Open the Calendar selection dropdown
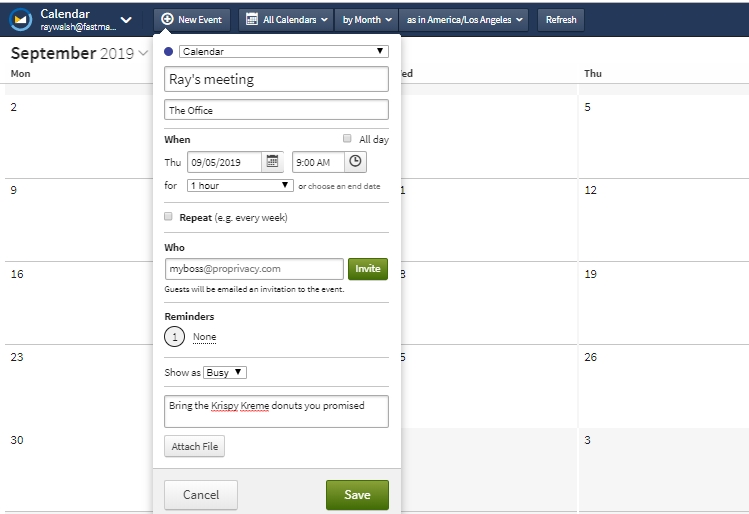The width and height of the screenshot is (749, 514). click(x=284, y=52)
